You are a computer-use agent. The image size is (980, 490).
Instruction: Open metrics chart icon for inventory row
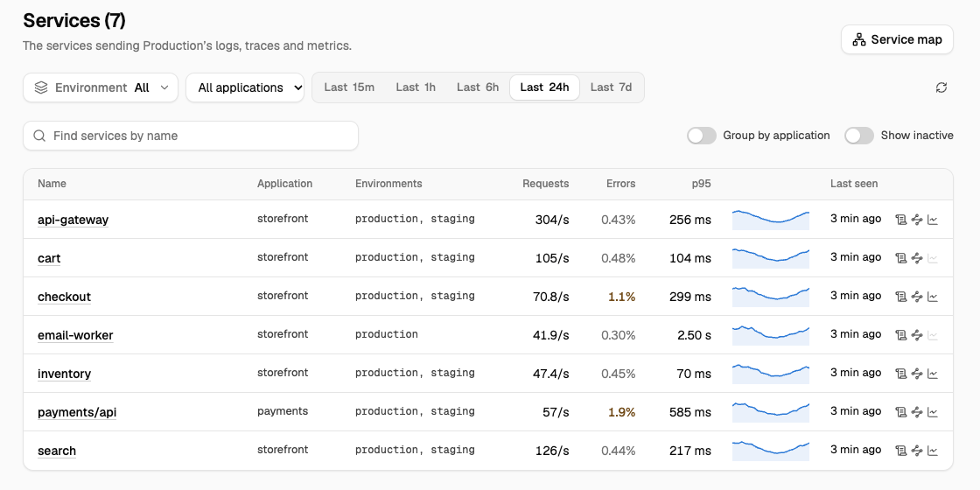pos(933,373)
